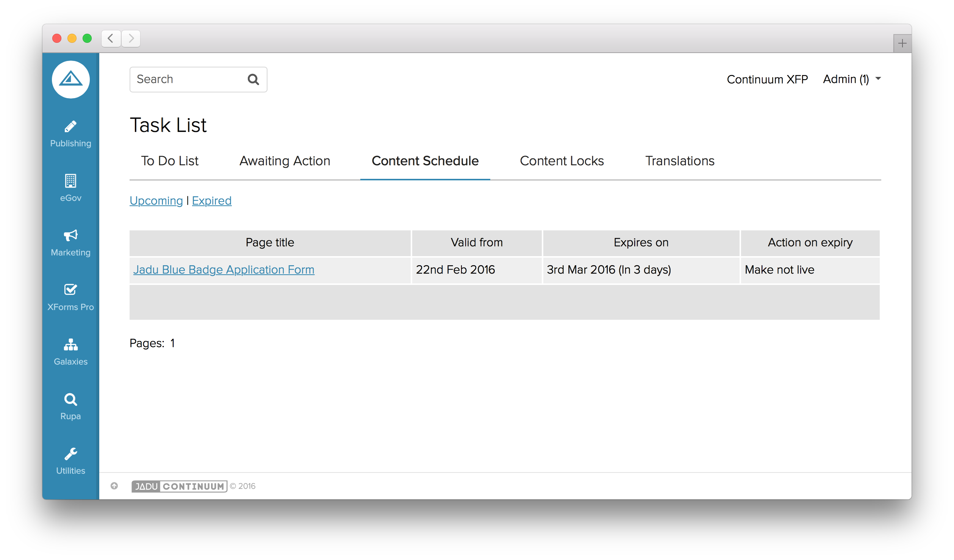Open the Marketing megaphone icon
954x560 pixels.
(71, 236)
